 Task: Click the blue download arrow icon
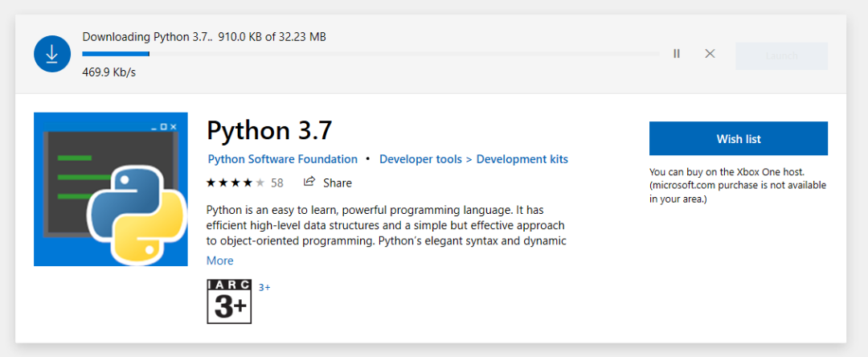point(52,54)
